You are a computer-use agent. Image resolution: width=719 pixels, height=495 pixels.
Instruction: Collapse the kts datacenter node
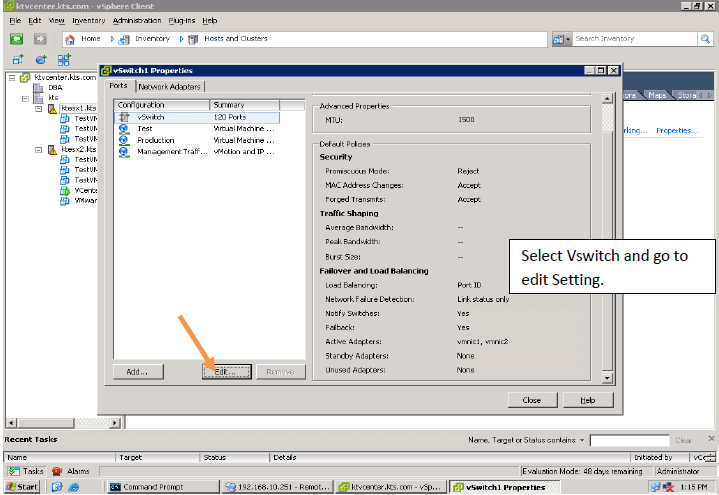click(x=26, y=98)
